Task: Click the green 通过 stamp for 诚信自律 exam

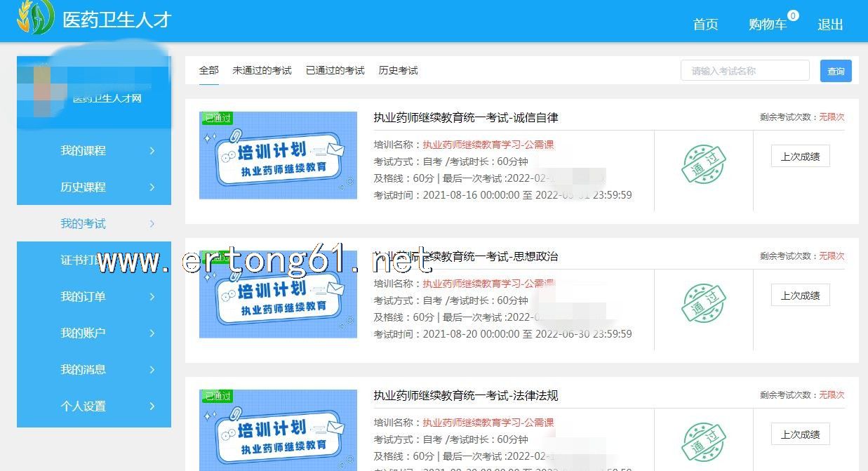Action: pos(704,165)
